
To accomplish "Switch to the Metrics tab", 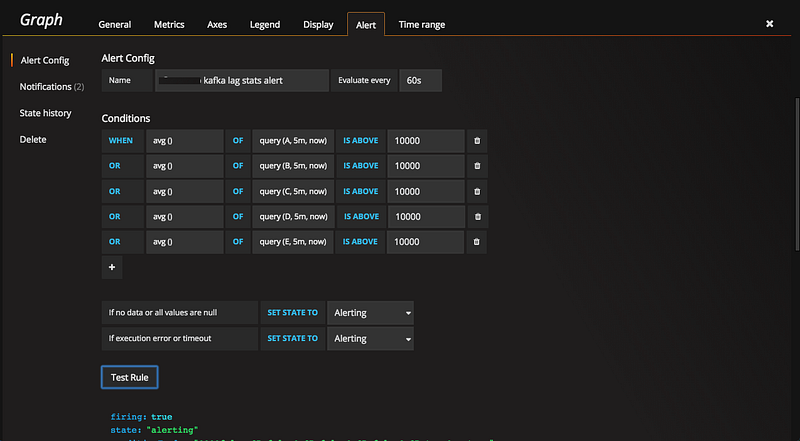I will 169,24.
